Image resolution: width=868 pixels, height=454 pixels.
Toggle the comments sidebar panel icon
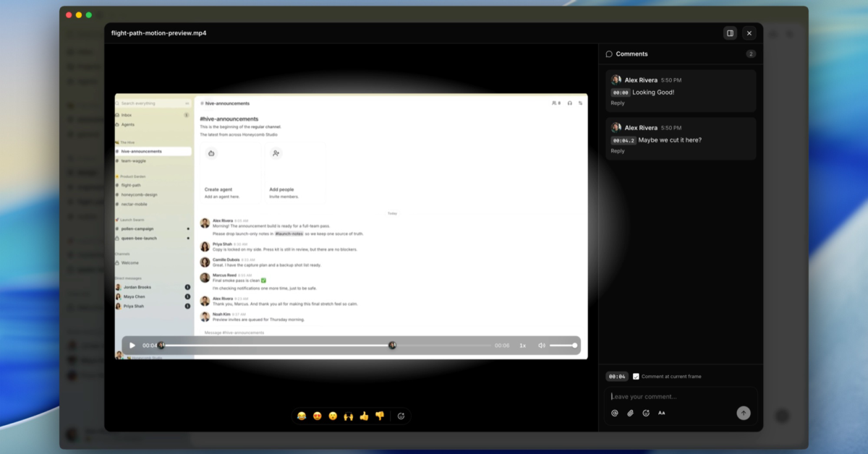pos(730,33)
